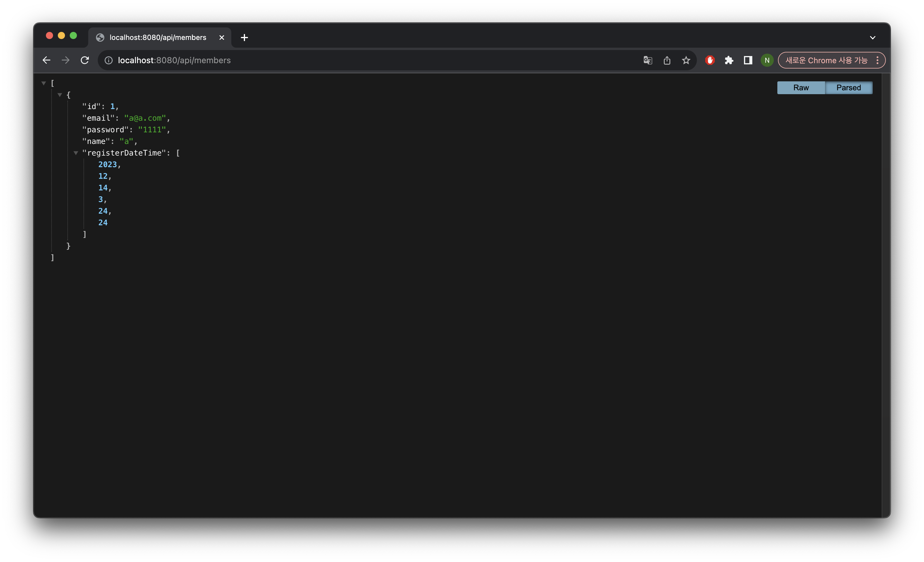Image resolution: width=924 pixels, height=562 pixels.
Task: Collapse the registerDateTime array
Action: [76, 153]
